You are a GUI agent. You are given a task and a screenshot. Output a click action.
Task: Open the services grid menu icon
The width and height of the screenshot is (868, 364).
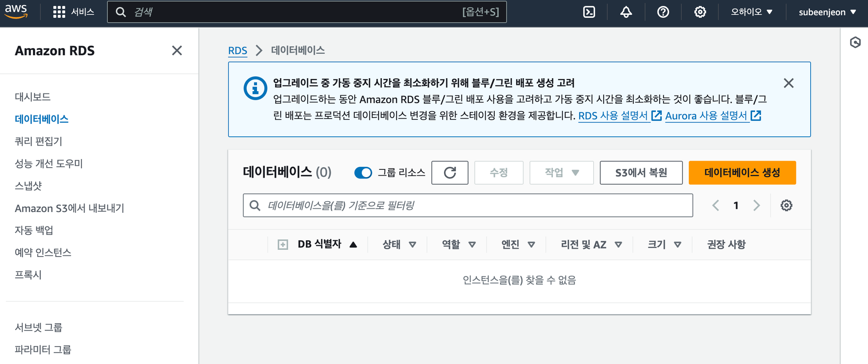(x=59, y=12)
